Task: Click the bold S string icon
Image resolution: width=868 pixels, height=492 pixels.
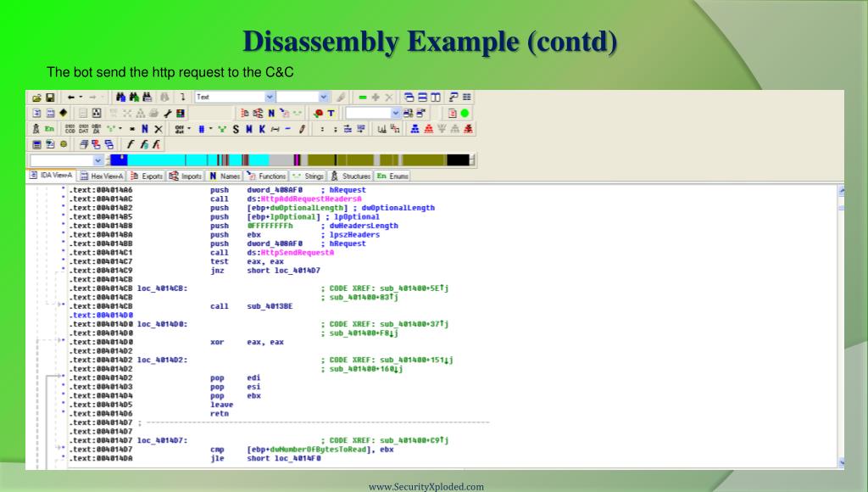Action: (236, 129)
